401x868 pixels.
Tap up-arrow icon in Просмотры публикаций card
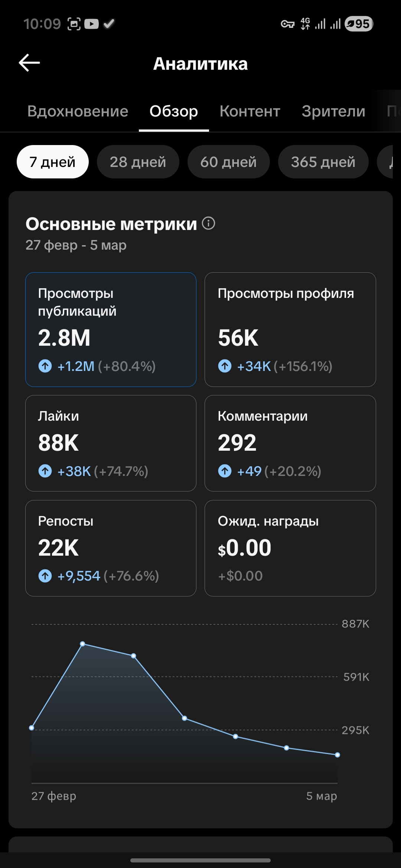(45, 366)
